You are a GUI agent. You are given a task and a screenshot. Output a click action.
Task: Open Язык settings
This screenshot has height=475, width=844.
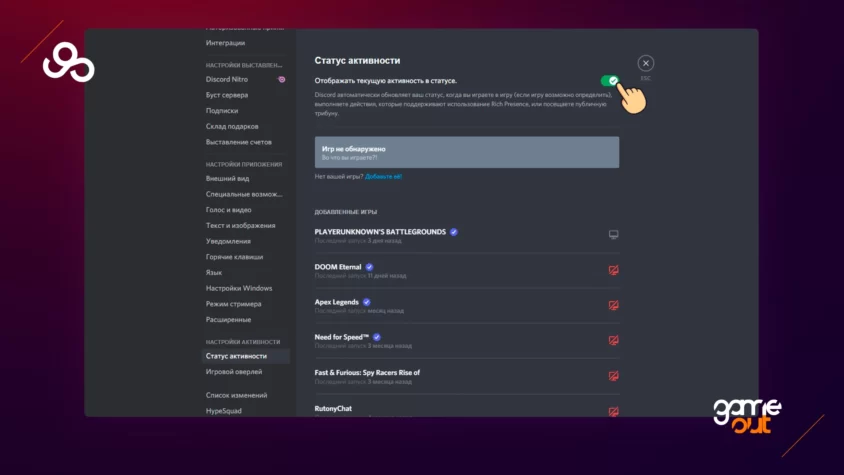(214, 273)
